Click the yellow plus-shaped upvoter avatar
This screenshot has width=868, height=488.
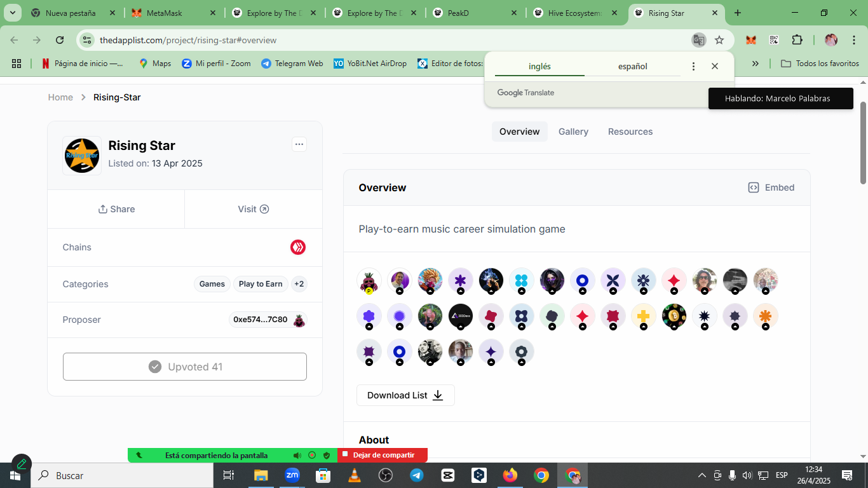pyautogui.click(x=643, y=316)
